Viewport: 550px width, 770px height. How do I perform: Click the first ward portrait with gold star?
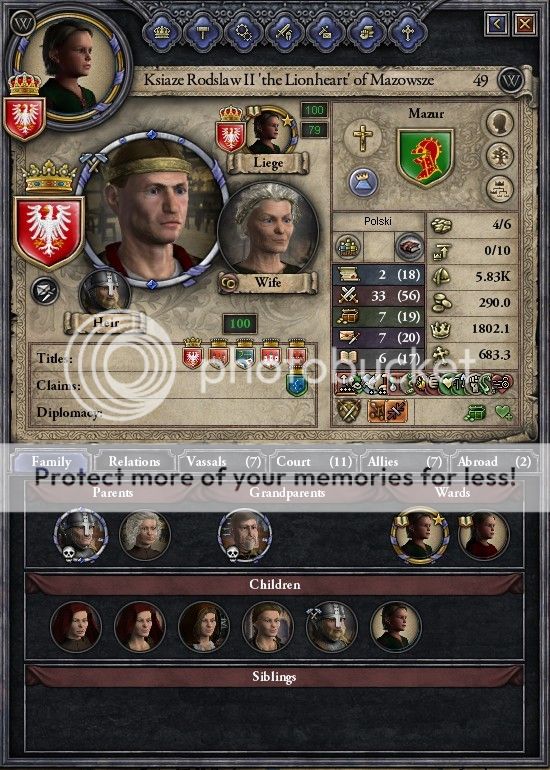(x=419, y=536)
